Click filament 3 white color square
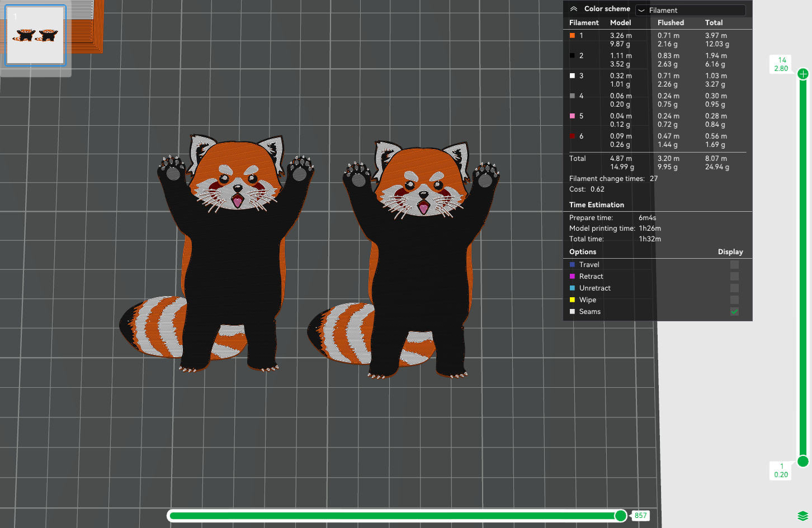The image size is (812, 528). [572, 75]
